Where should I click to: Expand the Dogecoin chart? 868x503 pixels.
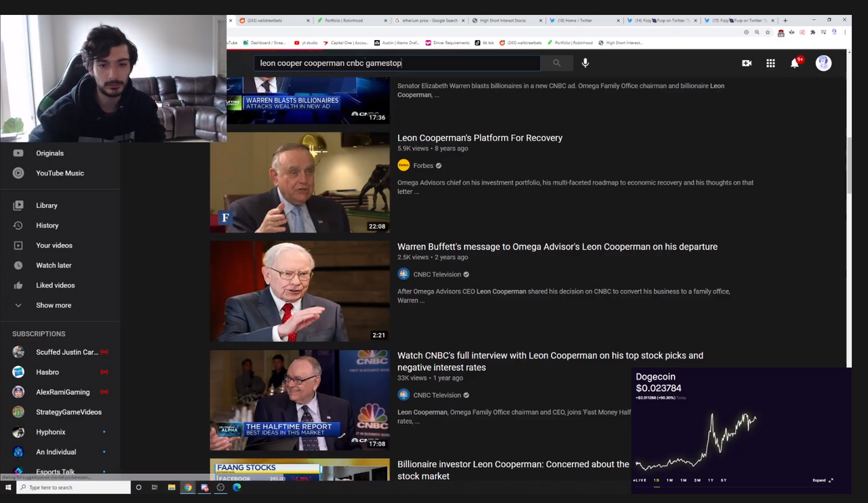[823, 480]
